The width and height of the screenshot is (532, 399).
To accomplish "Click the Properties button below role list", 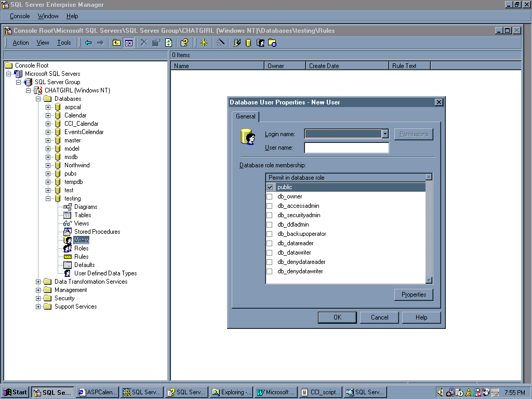I will point(414,295).
